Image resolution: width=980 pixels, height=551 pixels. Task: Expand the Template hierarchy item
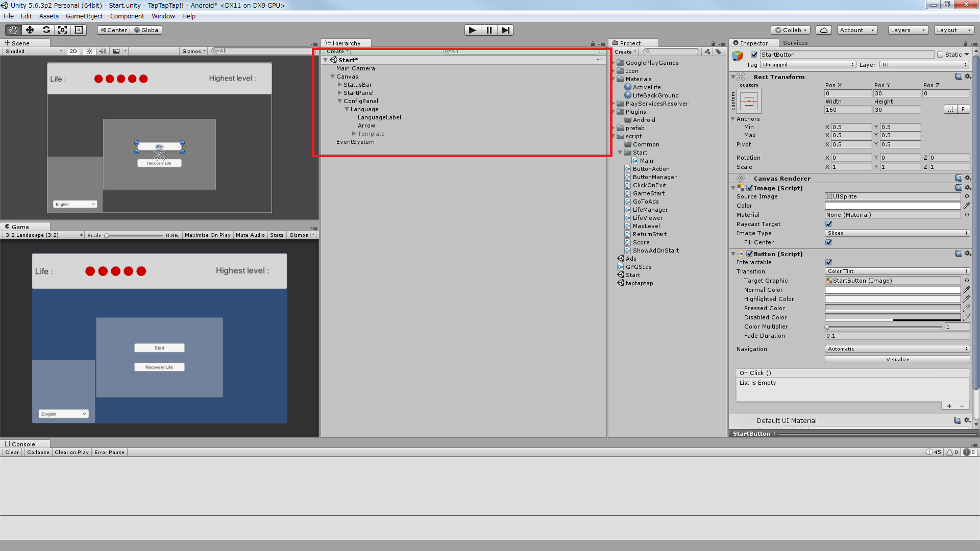354,134
